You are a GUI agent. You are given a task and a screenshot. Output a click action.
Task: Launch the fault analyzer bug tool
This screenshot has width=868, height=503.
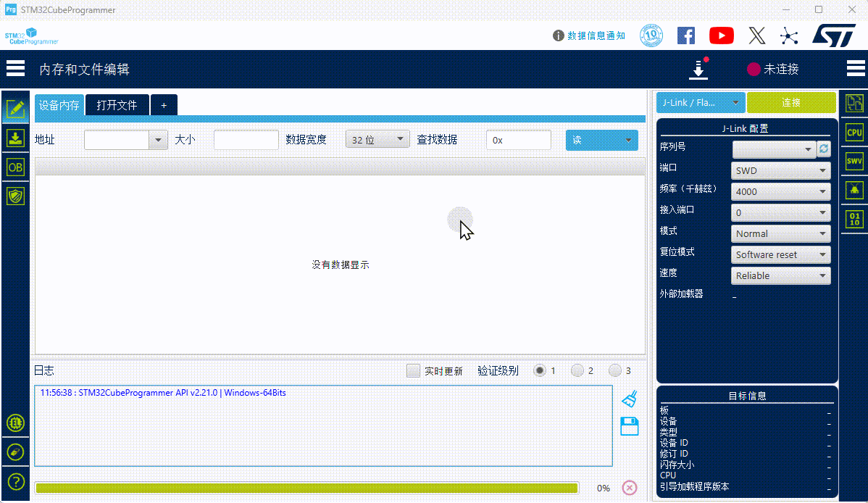pos(854,190)
